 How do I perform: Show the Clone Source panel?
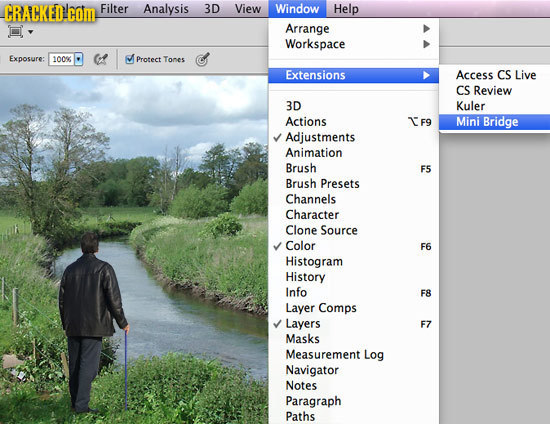tap(354, 230)
